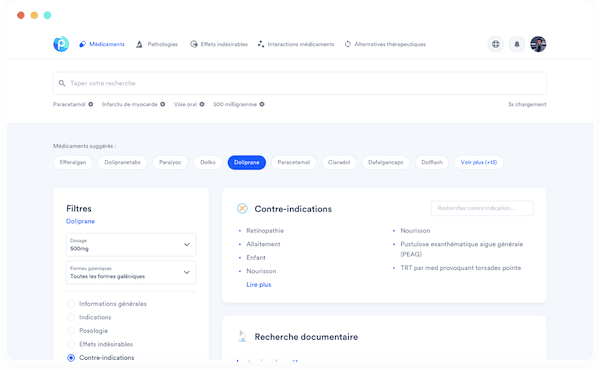Select the Doliprane suggestion chip
Screen dimensions: 600x370
247,162
